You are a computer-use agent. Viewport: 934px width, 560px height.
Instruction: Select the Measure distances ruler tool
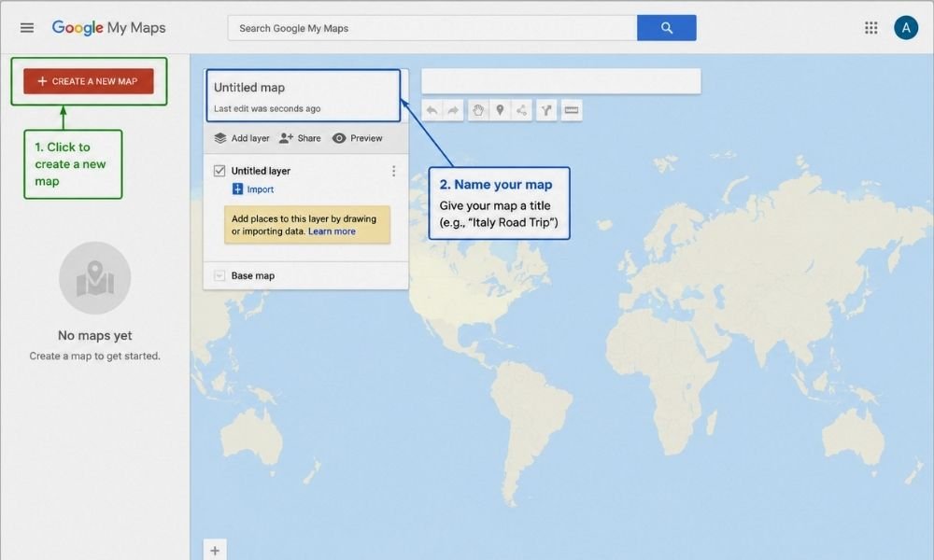pyautogui.click(x=572, y=110)
